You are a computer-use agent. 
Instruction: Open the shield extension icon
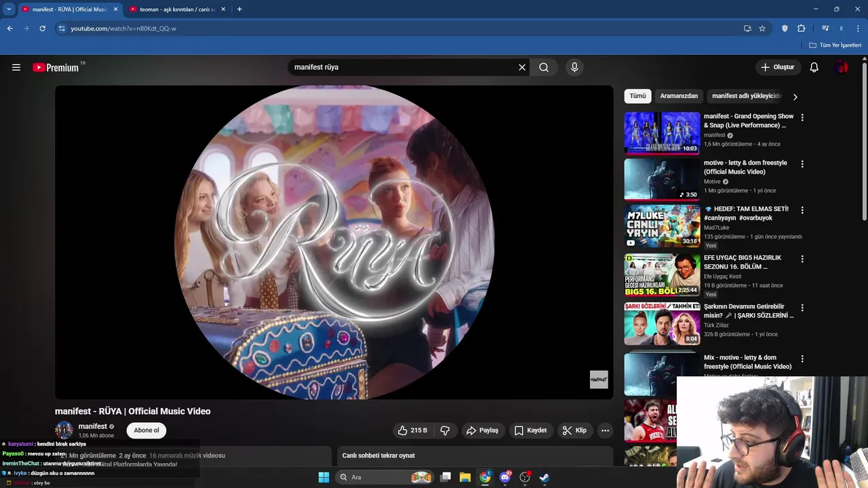click(x=785, y=28)
